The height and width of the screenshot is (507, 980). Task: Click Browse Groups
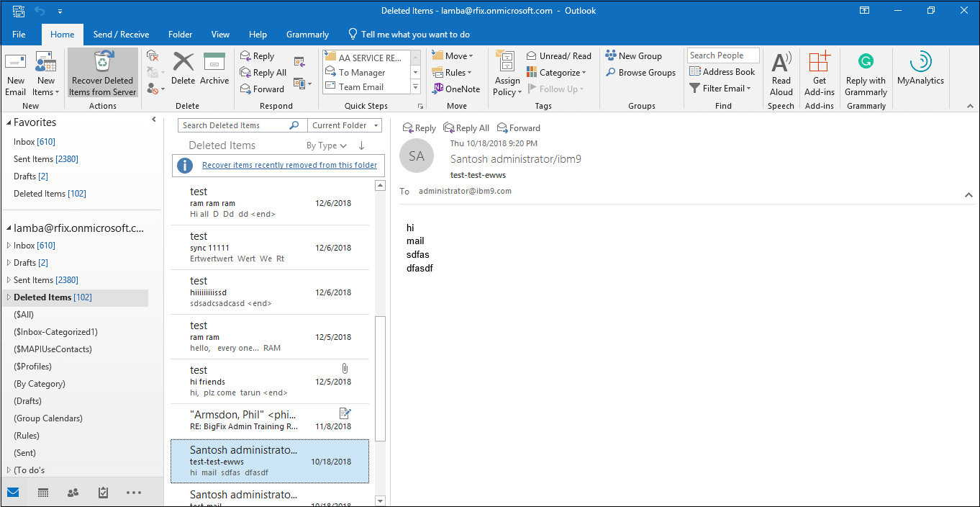point(640,73)
